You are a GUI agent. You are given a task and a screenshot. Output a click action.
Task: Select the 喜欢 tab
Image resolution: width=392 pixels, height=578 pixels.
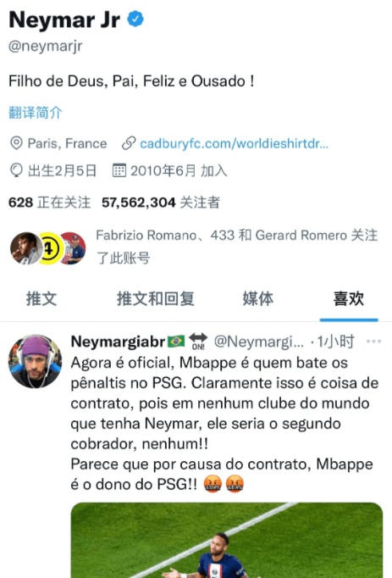click(x=349, y=298)
